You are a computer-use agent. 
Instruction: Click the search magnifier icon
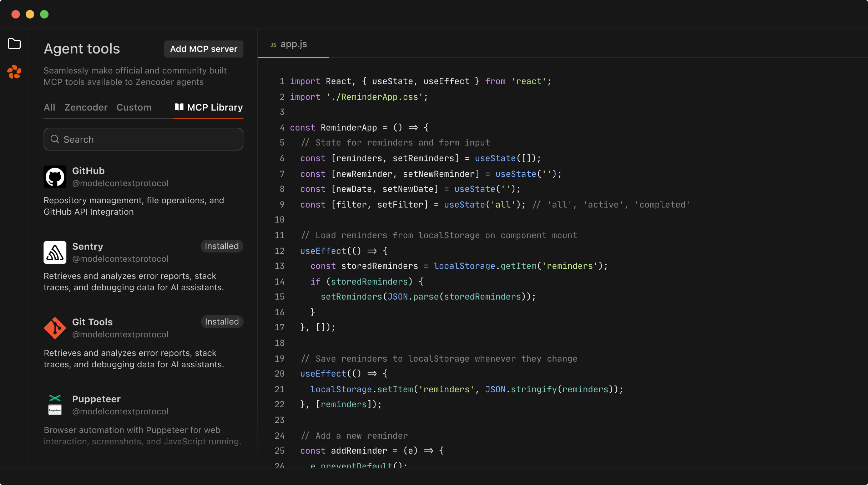tap(55, 139)
